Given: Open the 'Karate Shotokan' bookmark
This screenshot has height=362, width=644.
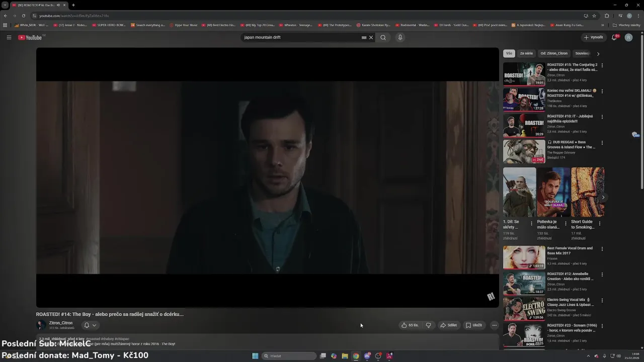Looking at the screenshot, I should (374, 25).
